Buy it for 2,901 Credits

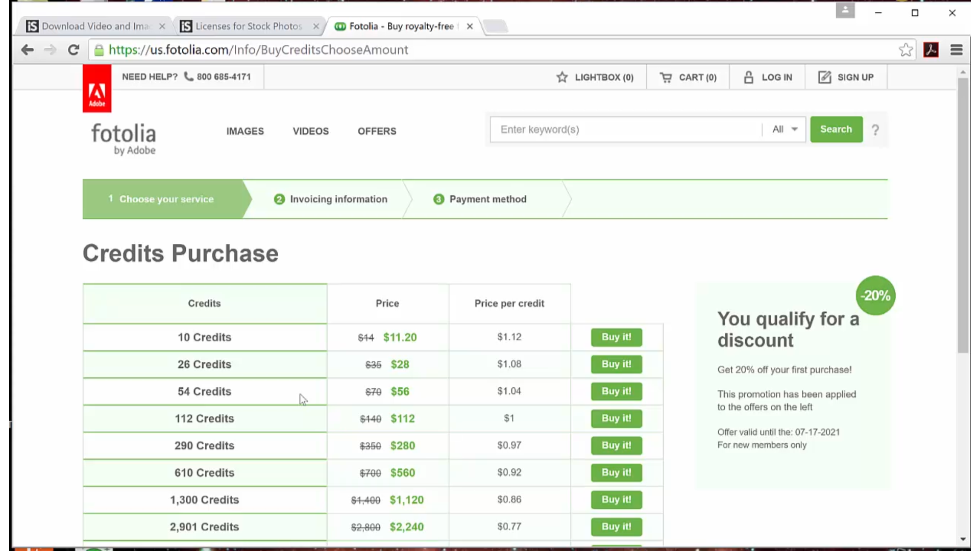[x=617, y=527]
